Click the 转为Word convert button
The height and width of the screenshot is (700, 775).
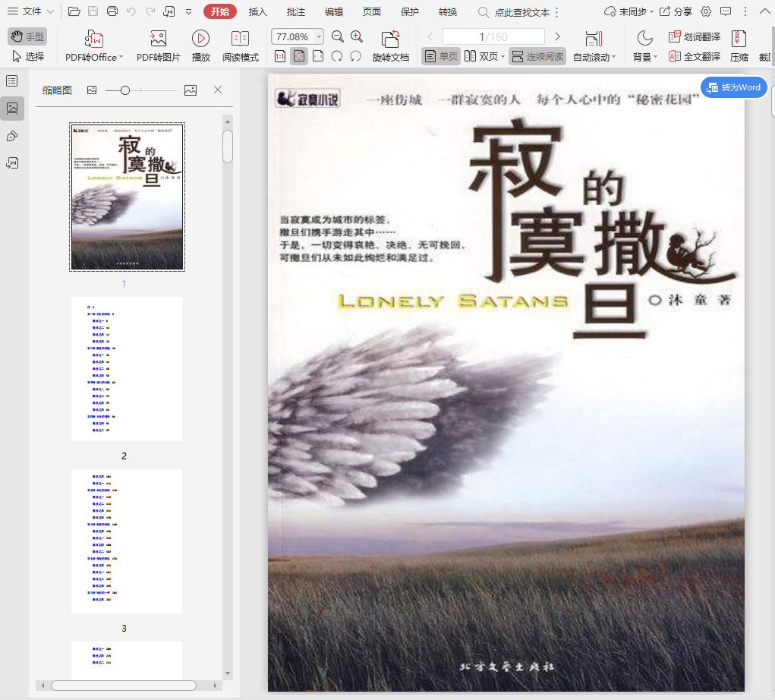pos(734,87)
